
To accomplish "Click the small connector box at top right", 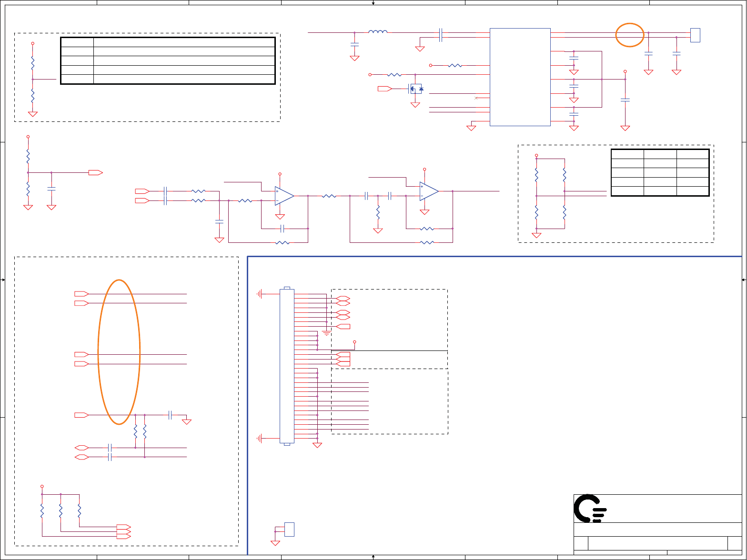I will point(695,35).
